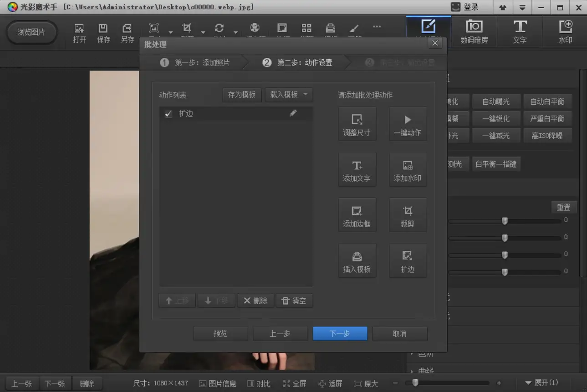
Task: Click the 下一步 (Next) button
Action: tap(340, 333)
